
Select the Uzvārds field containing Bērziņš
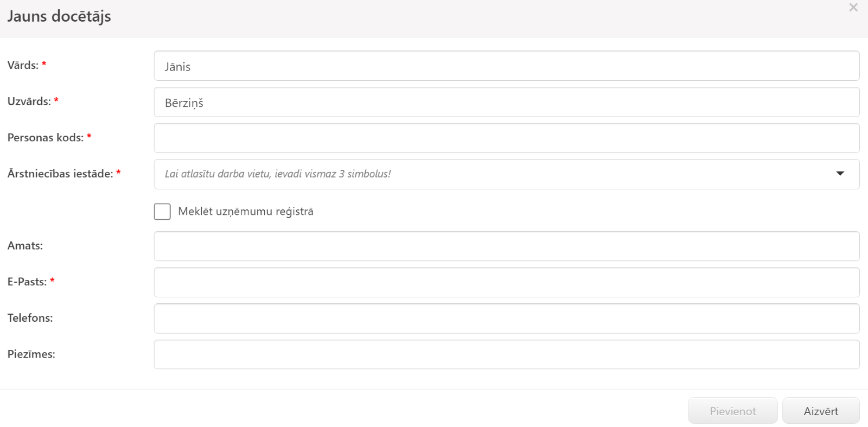(507, 102)
